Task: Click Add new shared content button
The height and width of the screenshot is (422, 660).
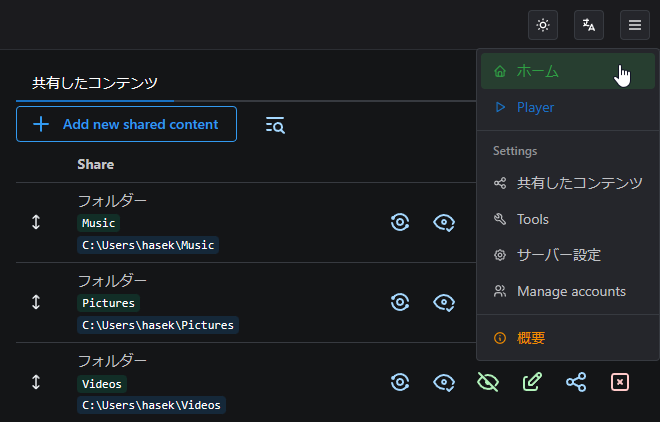Action: pos(126,124)
